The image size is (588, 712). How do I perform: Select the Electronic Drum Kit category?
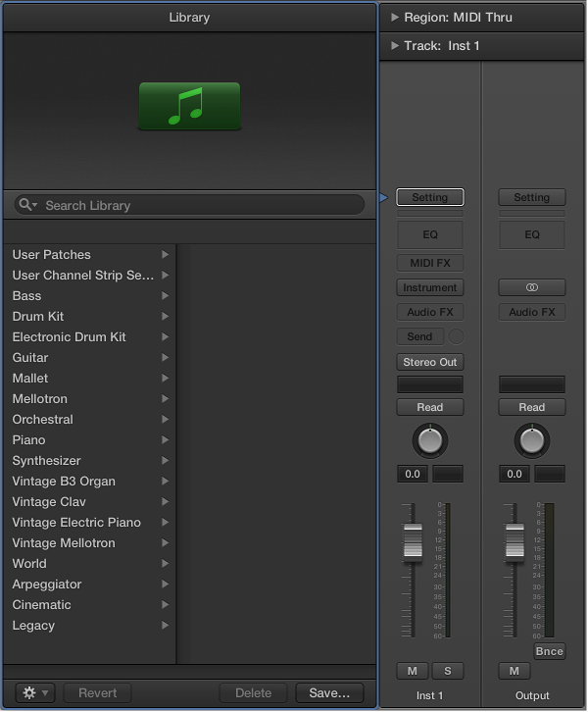pos(90,337)
